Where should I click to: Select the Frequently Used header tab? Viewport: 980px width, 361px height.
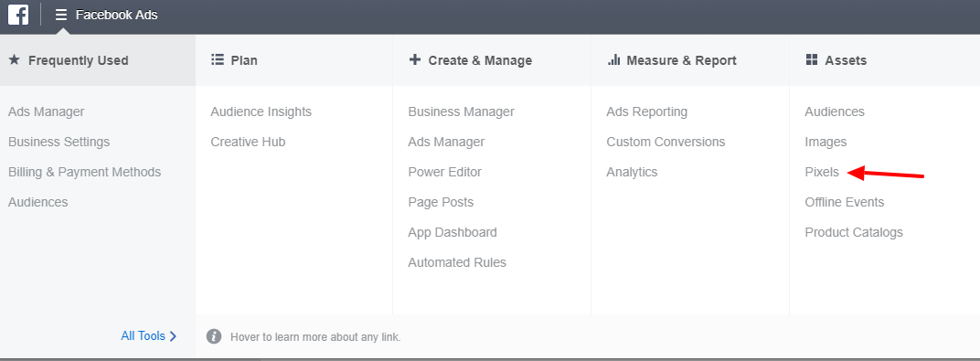pos(98,60)
